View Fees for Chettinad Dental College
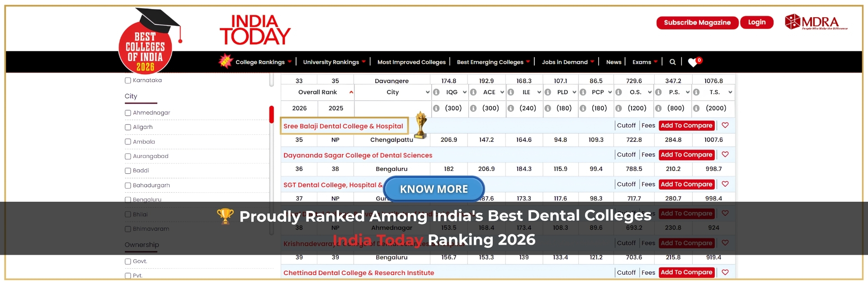Image resolution: width=868 pixels, height=285 pixels. point(648,272)
